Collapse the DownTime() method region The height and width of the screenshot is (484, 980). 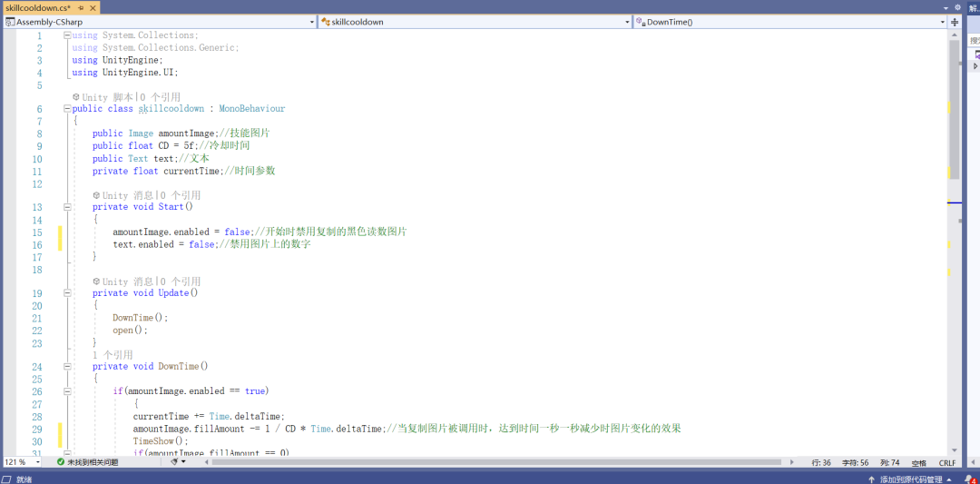point(67,367)
